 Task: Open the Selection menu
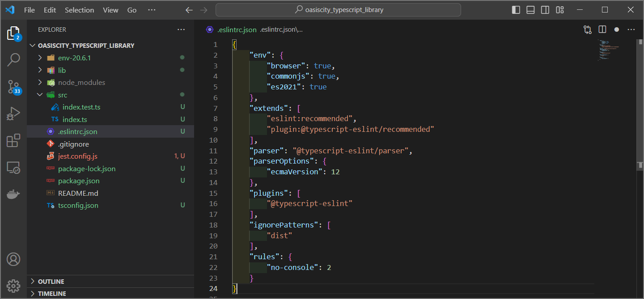(80, 10)
